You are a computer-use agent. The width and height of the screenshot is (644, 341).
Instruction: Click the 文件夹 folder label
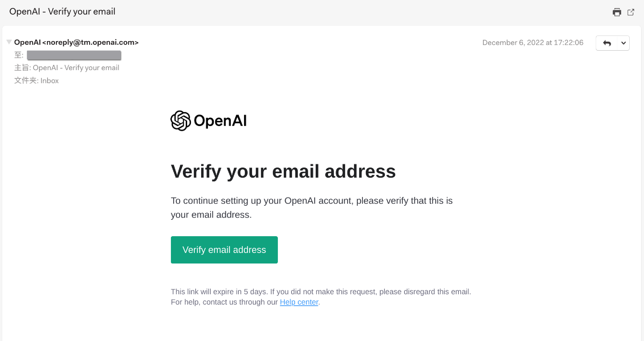[26, 80]
